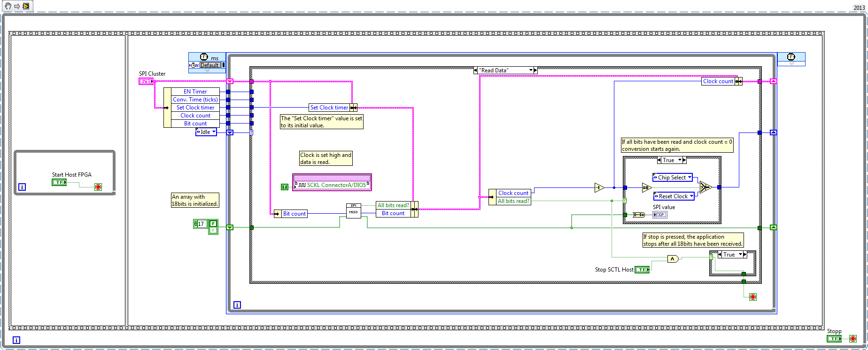Click the Stopp boolean control terminal
The image size is (868, 350).
[x=834, y=339]
